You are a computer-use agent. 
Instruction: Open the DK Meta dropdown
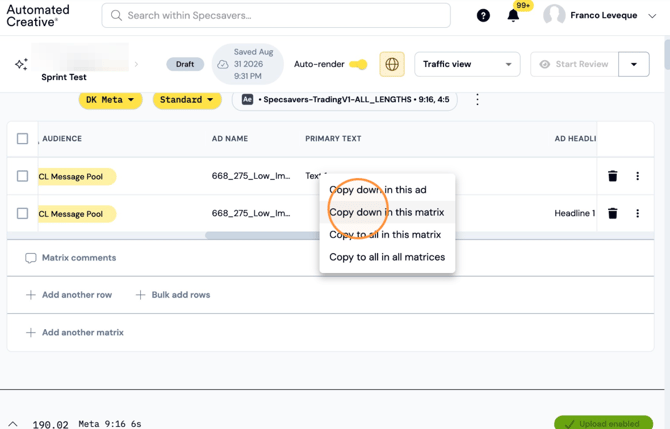110,100
